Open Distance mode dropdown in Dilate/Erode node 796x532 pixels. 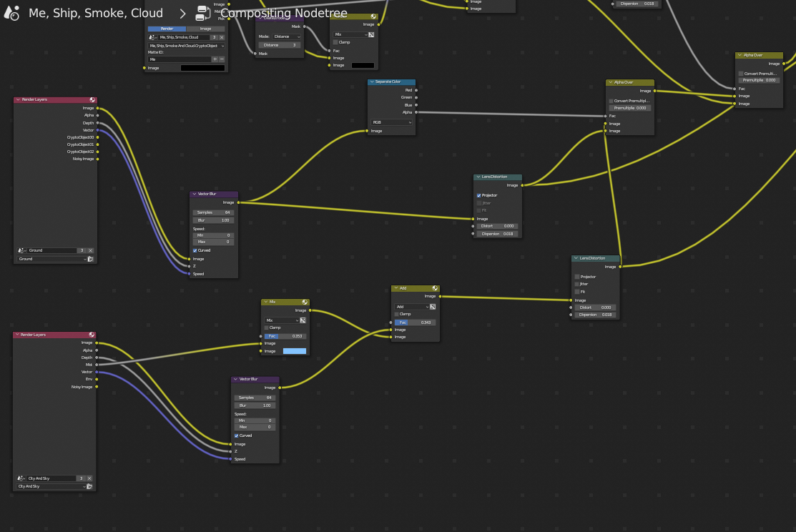click(x=287, y=36)
